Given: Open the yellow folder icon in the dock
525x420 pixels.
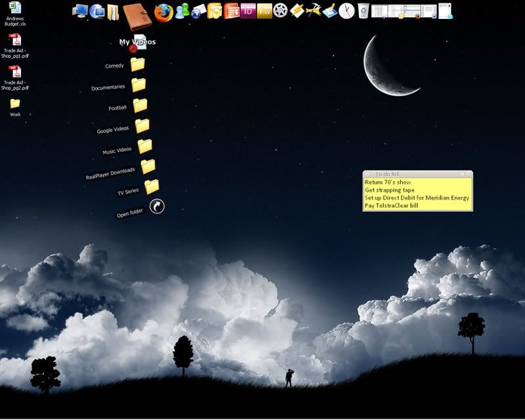Looking at the screenshot, I should click(x=113, y=12).
